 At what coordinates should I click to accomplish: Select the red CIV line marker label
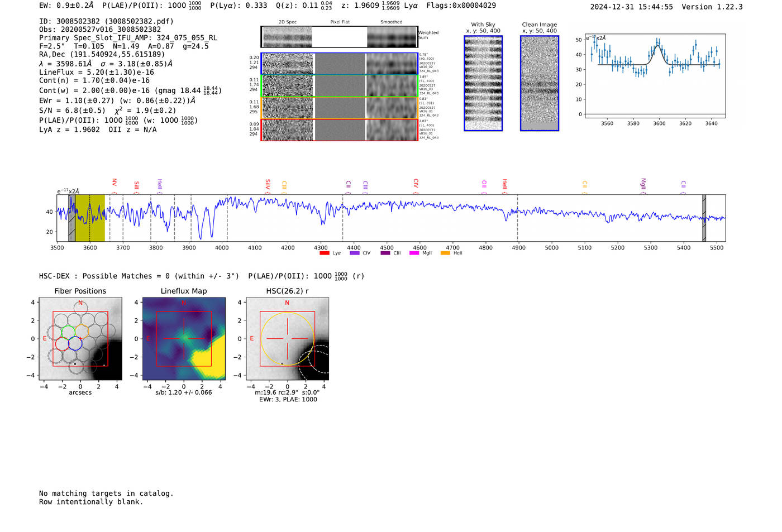[x=416, y=184]
